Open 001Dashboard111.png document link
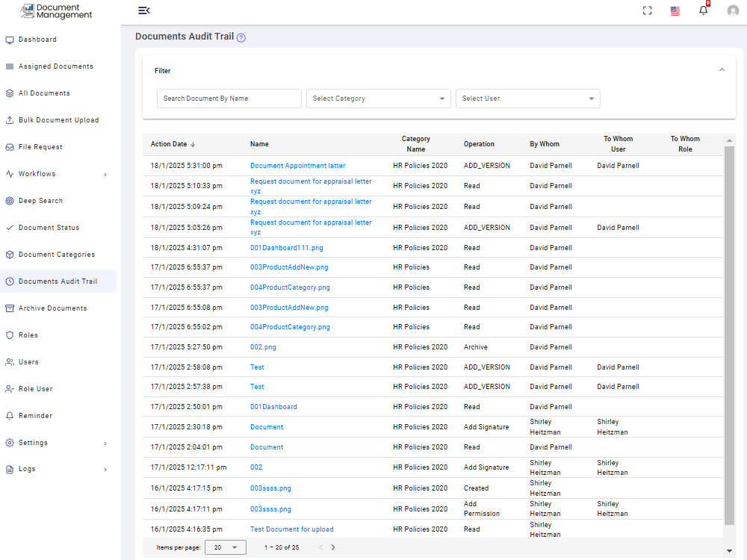Viewport: 747px width, 560px height. pyautogui.click(x=287, y=248)
